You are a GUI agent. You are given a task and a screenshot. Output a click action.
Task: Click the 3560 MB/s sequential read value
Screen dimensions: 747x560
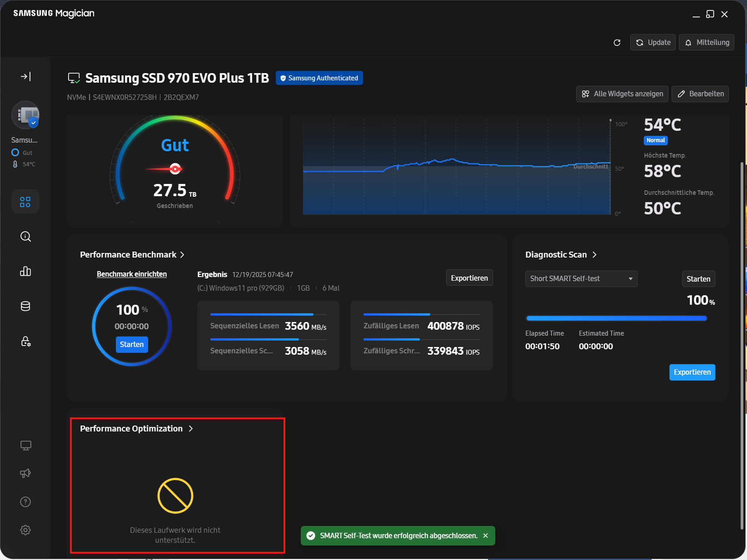coord(305,326)
